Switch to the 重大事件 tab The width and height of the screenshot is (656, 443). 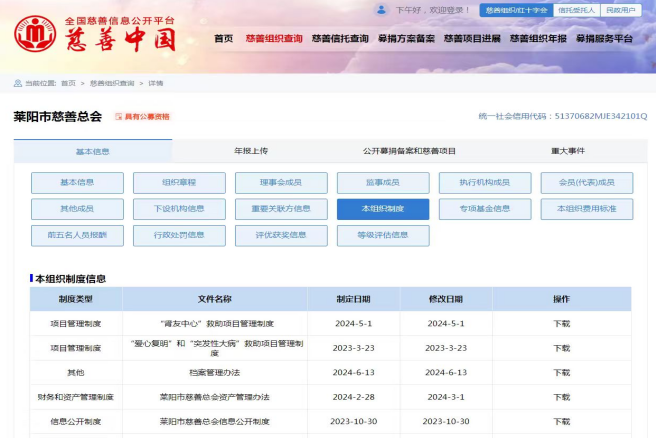pos(567,151)
